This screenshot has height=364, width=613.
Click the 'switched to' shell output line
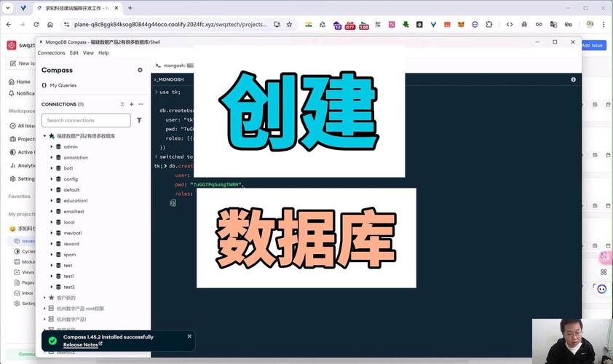(x=176, y=157)
